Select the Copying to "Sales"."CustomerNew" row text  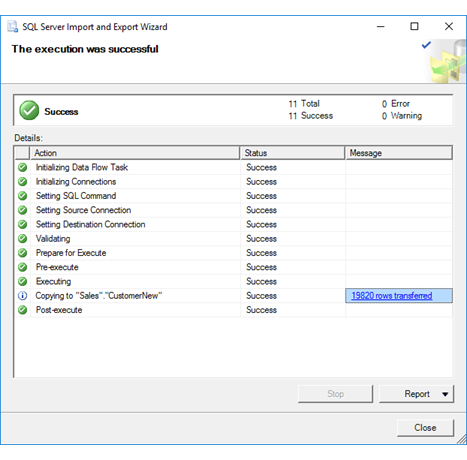[99, 296]
